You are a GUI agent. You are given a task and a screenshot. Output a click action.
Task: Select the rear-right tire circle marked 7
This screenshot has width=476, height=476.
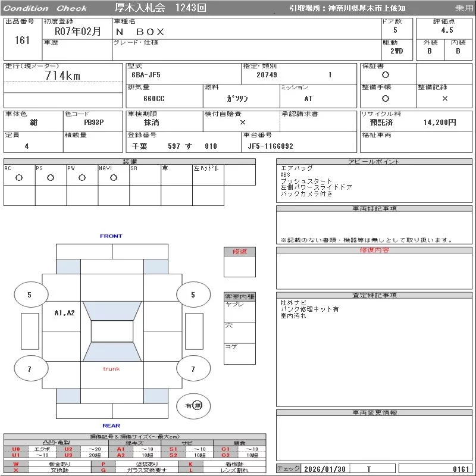[193, 369]
